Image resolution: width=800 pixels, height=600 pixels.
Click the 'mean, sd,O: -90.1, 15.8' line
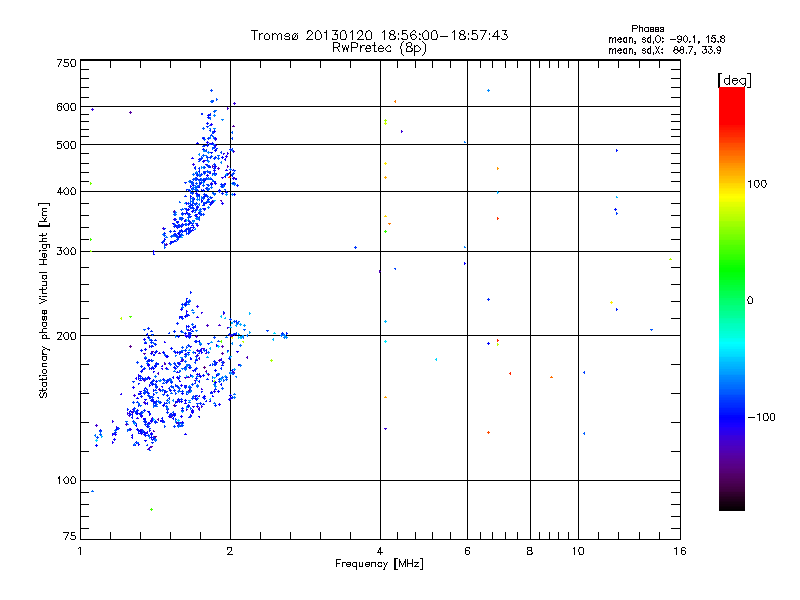point(666,39)
